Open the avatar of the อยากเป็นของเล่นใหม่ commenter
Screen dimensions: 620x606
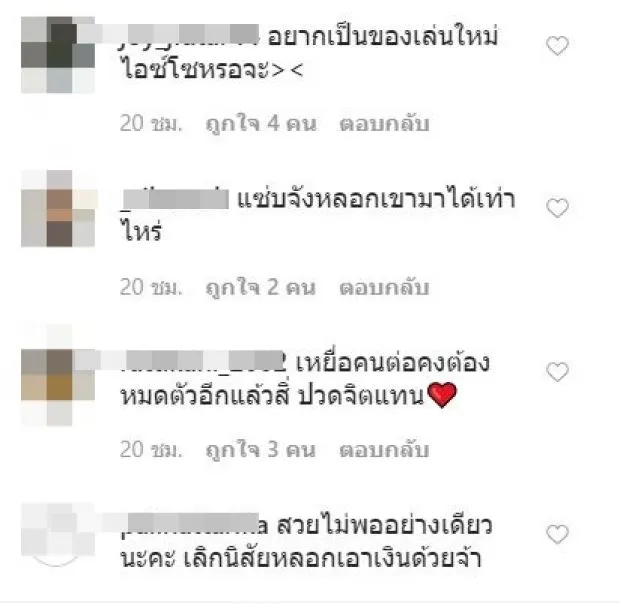[x=58, y=55]
